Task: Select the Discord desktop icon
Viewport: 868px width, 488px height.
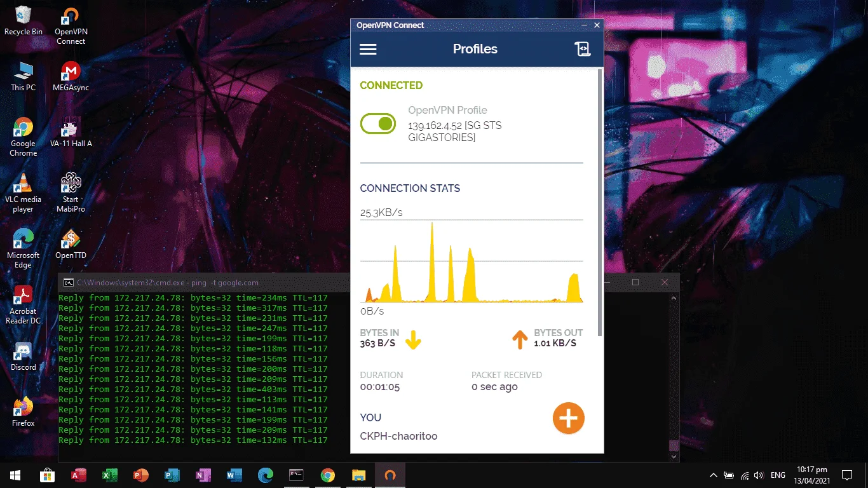Action: (24, 356)
